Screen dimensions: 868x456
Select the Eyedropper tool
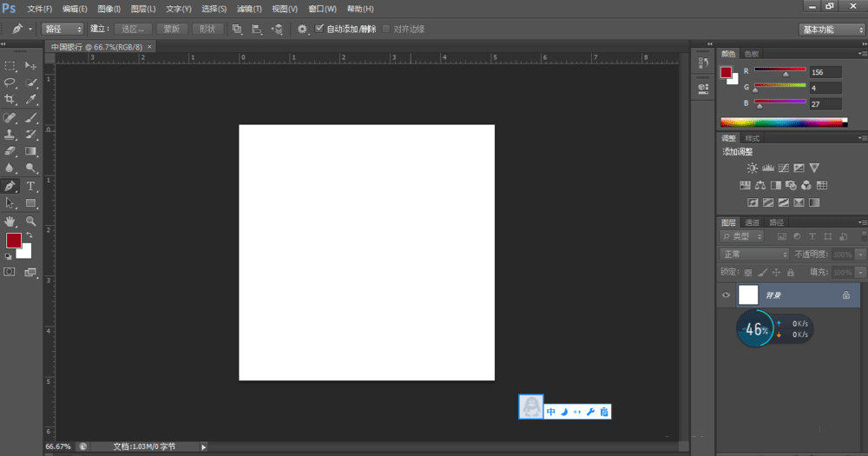(x=30, y=99)
